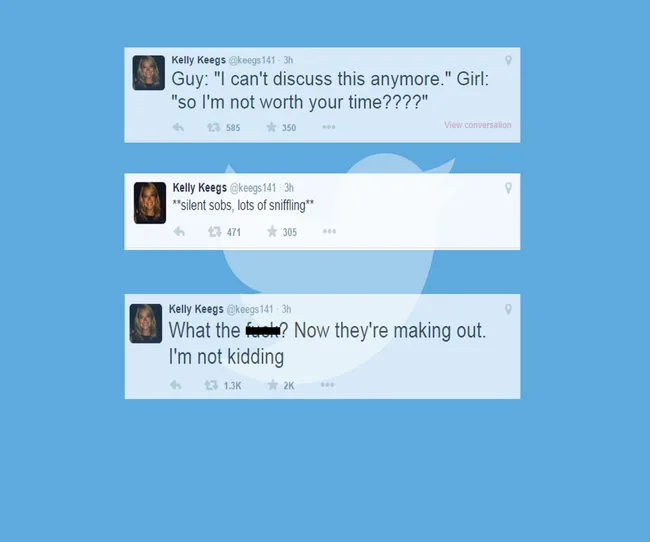The width and height of the screenshot is (650, 542).
Task: Reply to the "silent sobs" tweet
Action: pos(179,231)
